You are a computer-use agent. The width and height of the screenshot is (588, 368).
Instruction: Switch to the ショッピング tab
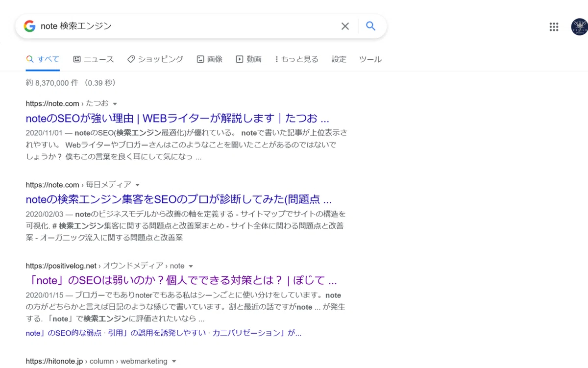tap(155, 59)
